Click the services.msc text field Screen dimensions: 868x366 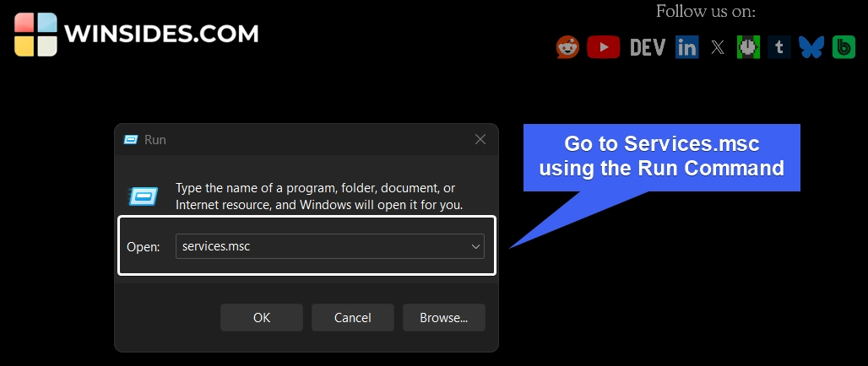pos(321,246)
